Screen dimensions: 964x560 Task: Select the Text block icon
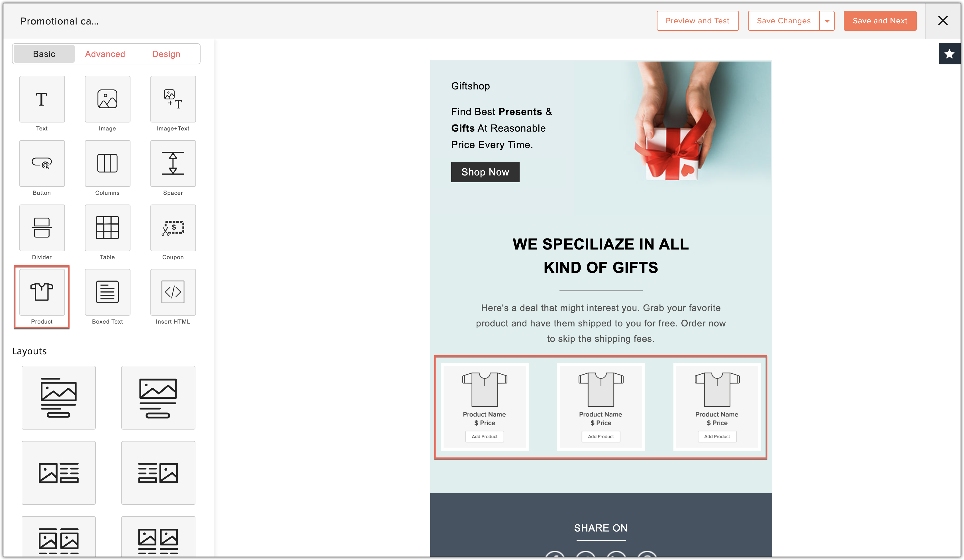click(x=42, y=99)
